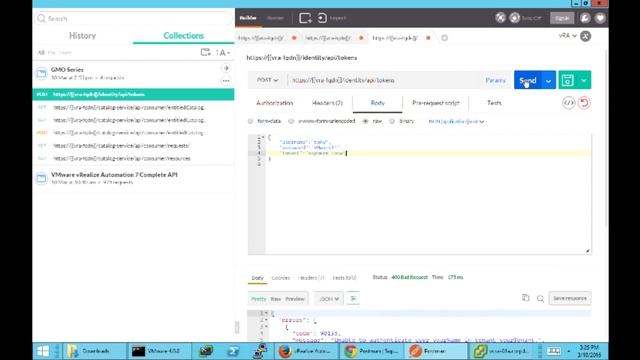Select the Runner tab in header
Viewport: 640px width, 360px height.
(x=275, y=18)
